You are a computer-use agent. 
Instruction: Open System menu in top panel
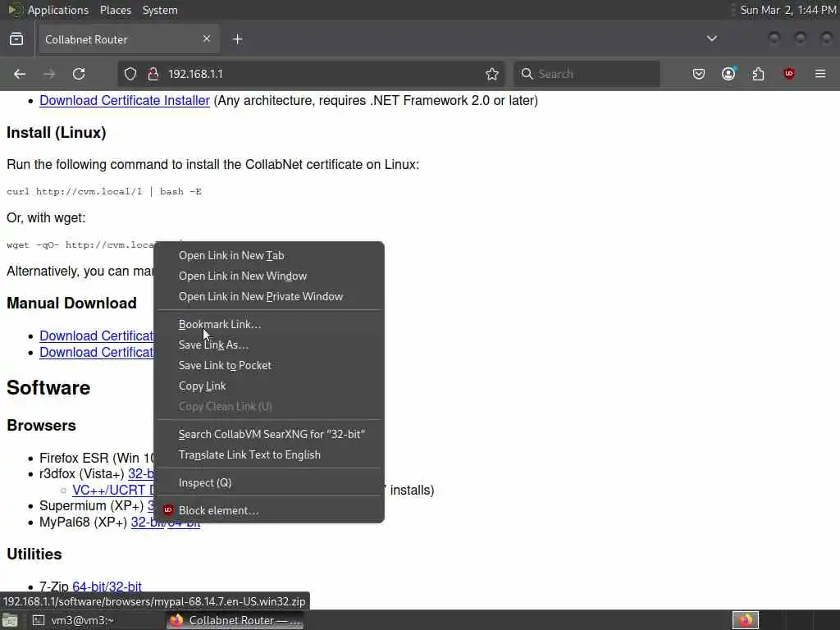pyautogui.click(x=160, y=10)
